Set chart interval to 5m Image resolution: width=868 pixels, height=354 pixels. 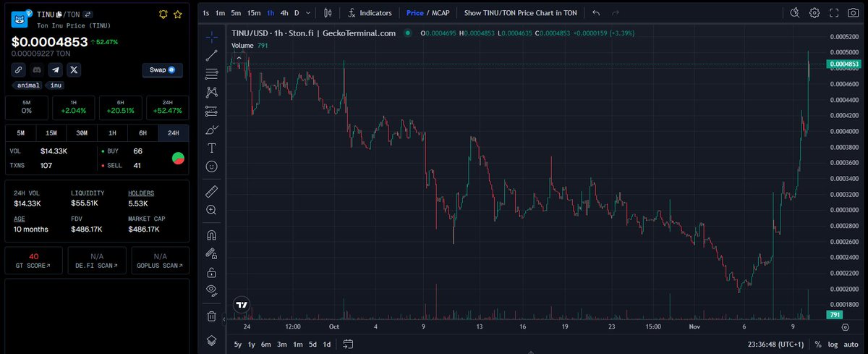[236, 12]
